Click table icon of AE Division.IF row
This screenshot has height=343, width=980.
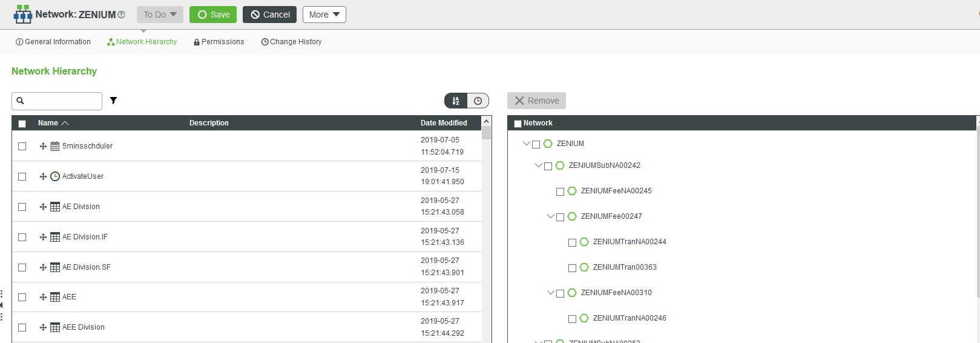pos(55,237)
